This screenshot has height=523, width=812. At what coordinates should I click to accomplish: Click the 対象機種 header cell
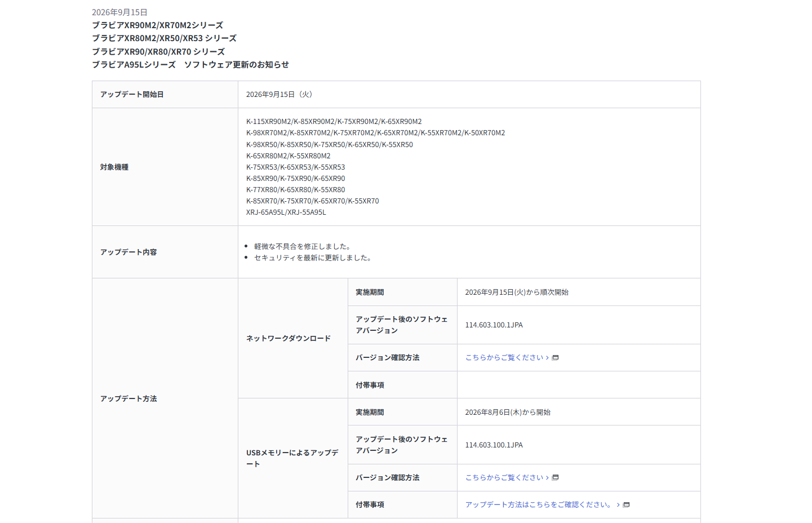click(165, 167)
